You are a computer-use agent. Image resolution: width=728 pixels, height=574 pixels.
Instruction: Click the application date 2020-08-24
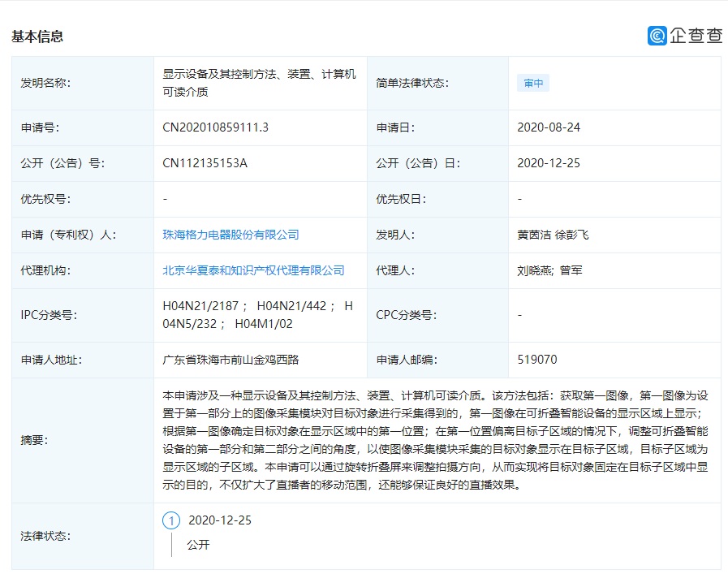point(549,127)
